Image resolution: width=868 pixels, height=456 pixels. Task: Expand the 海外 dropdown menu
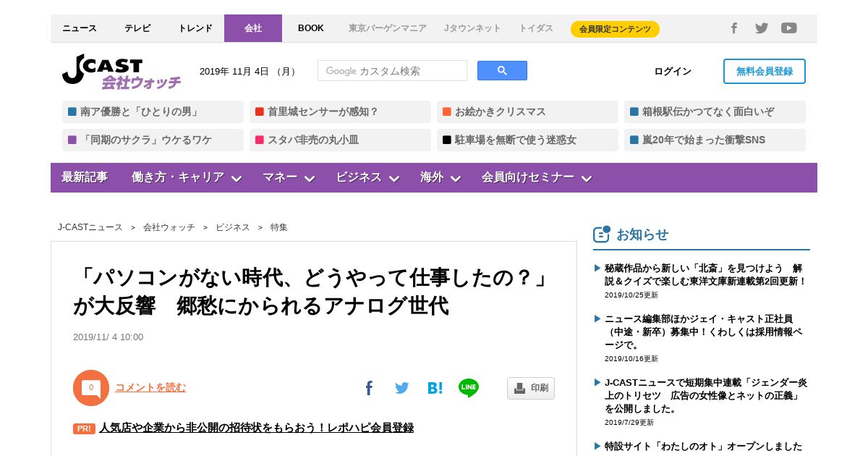tap(441, 177)
